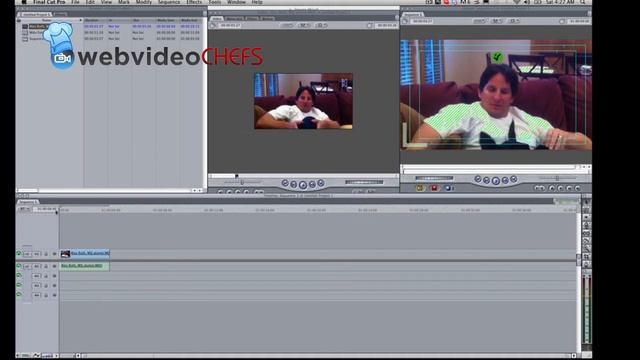Select the video clip on V1 track
The image size is (640, 360).
click(85, 253)
